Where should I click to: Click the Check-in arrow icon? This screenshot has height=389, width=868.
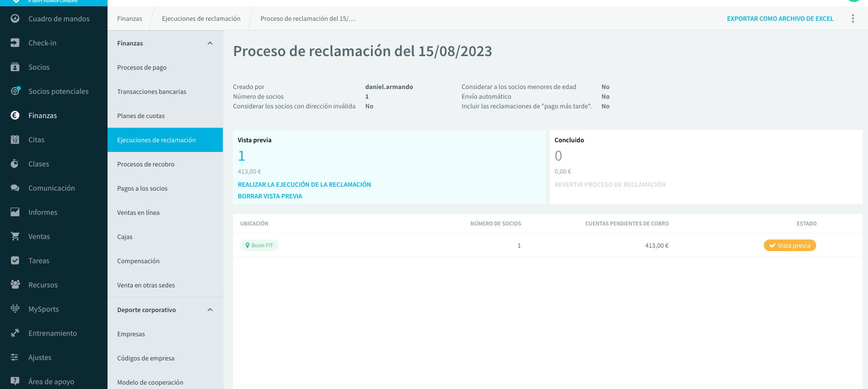(x=15, y=43)
